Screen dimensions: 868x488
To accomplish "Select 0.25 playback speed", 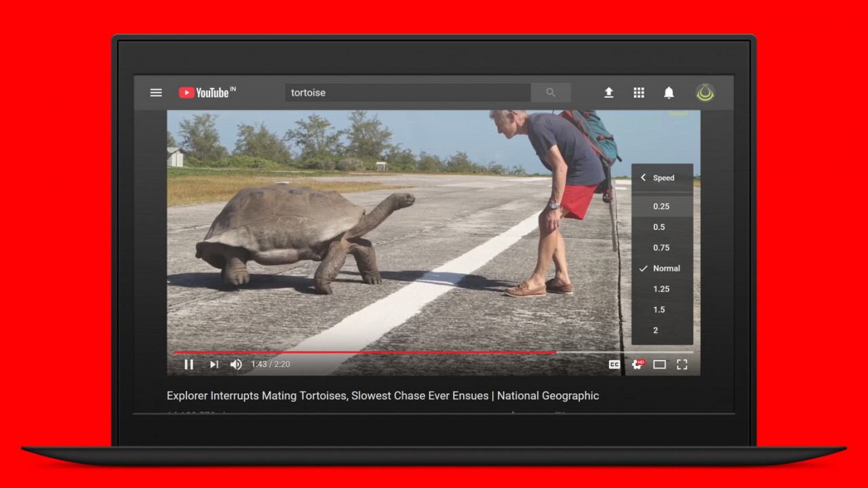I will pyautogui.click(x=661, y=206).
